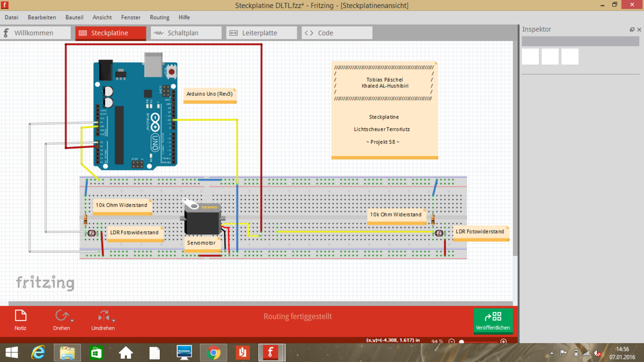Close the Inspektor panel
Viewport: 644px width, 362px height.
(x=639, y=29)
